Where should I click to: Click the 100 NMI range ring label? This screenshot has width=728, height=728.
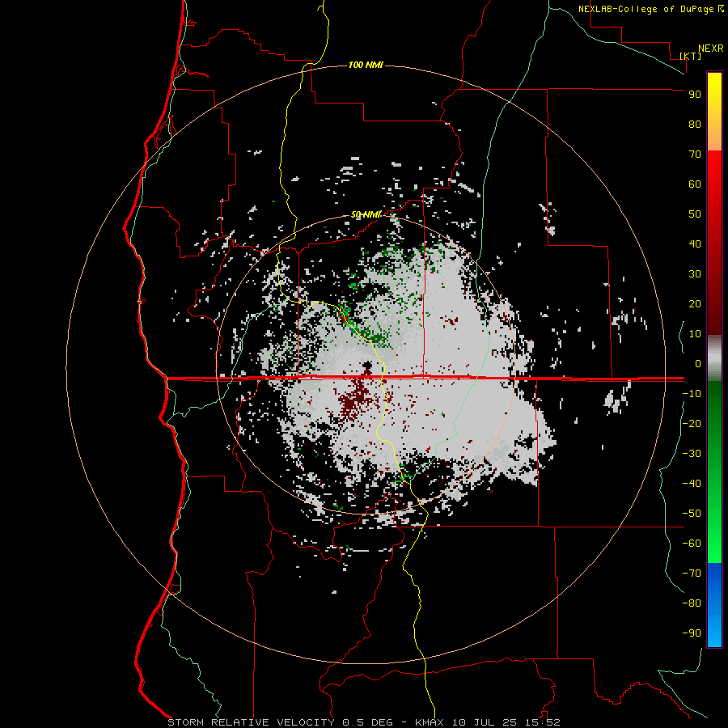[366, 65]
